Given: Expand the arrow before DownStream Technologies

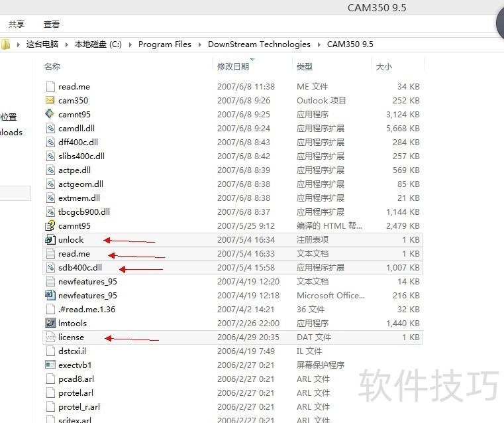Looking at the screenshot, I should coord(199,44).
